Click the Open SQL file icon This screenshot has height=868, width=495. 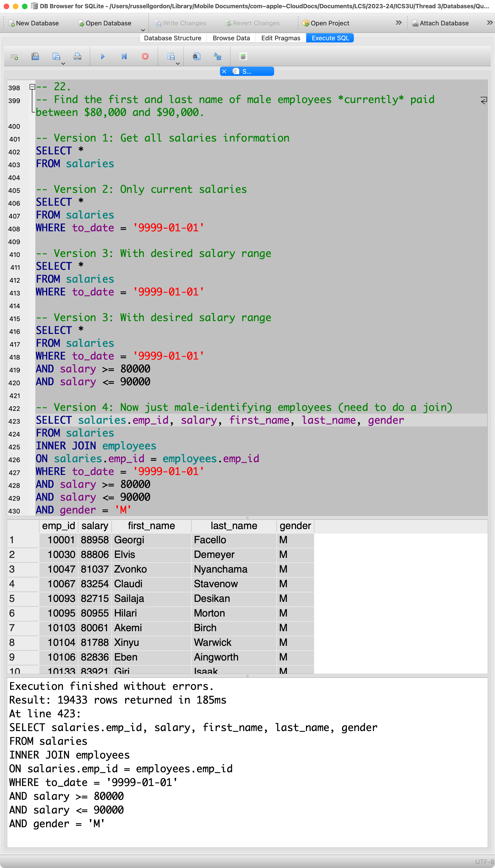[35, 57]
